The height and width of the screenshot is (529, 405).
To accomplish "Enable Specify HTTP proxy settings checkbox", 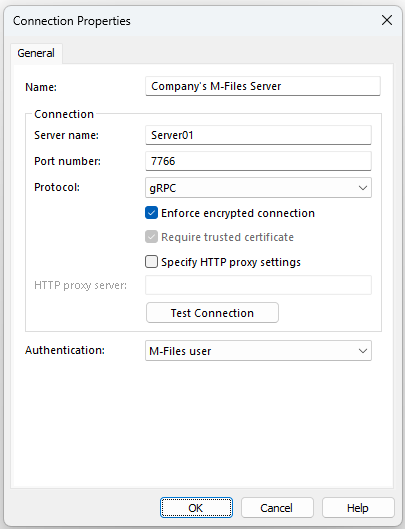I will point(152,262).
